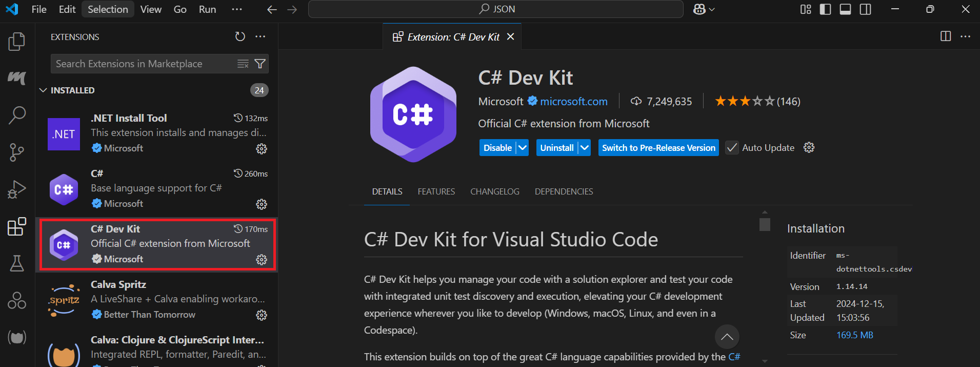The width and height of the screenshot is (980, 367).
Task: Click the installed count badge 24
Action: [x=259, y=90]
